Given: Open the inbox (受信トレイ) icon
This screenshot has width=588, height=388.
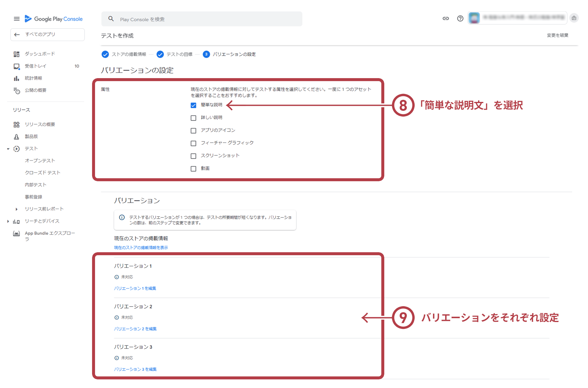Looking at the screenshot, I should coord(16,66).
